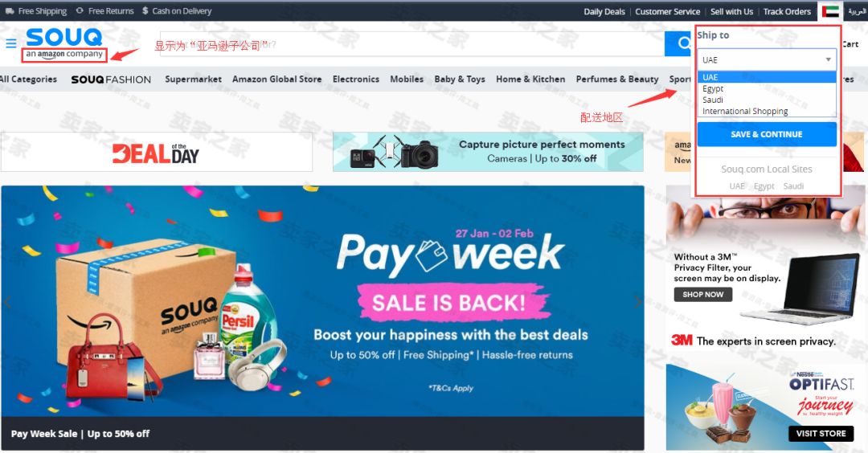Open the hamburger menu beside the Souq logo
Screen dimensions: 868x453
coord(11,43)
